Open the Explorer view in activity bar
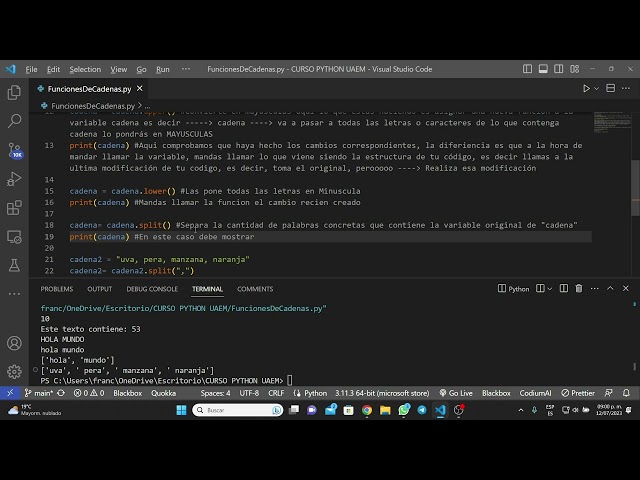Viewport: 640px width, 480px height. tap(14, 93)
